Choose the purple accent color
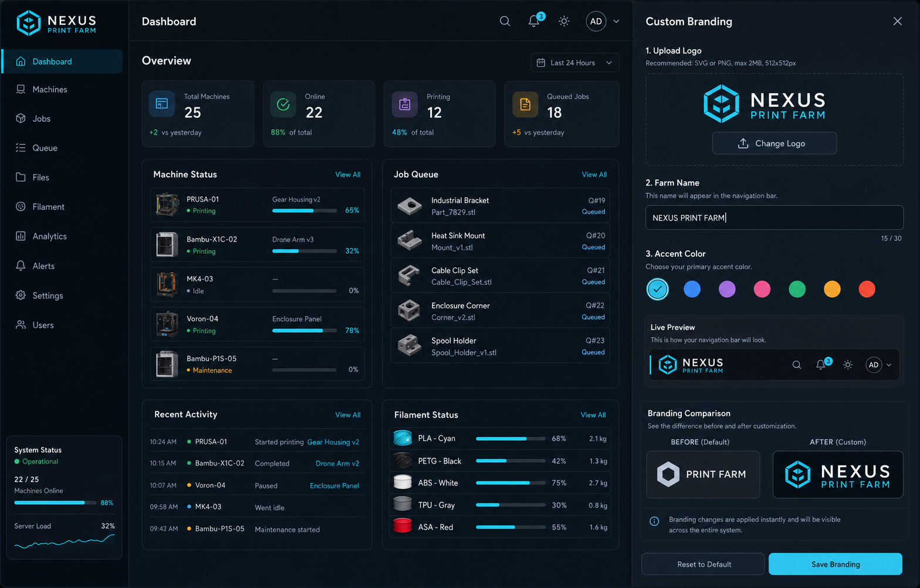This screenshot has width=920, height=588. (727, 289)
